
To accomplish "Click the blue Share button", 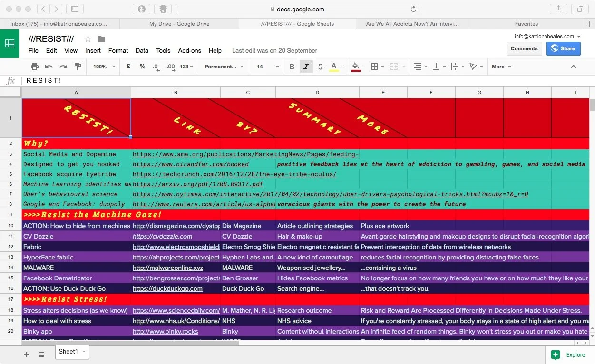I will tap(563, 48).
